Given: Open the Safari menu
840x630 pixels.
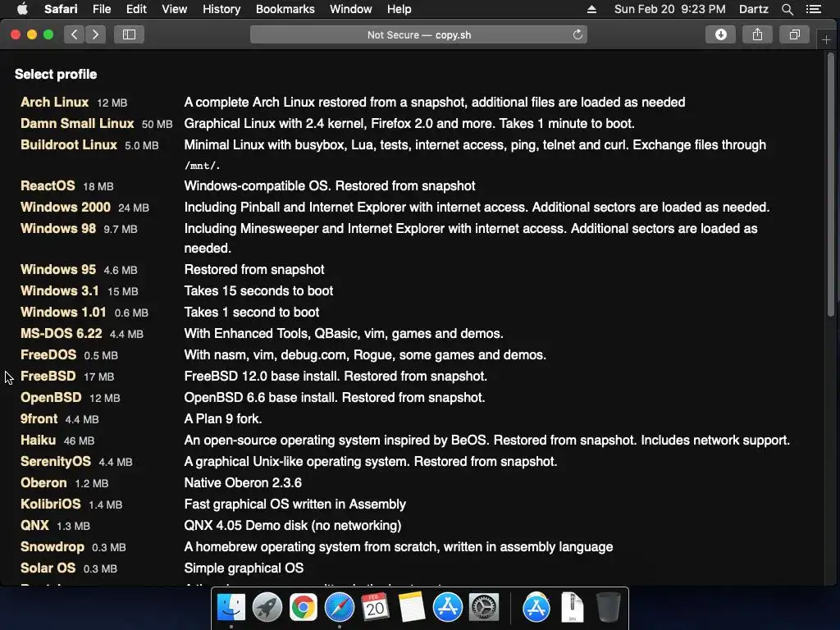Looking at the screenshot, I should tap(61, 9).
